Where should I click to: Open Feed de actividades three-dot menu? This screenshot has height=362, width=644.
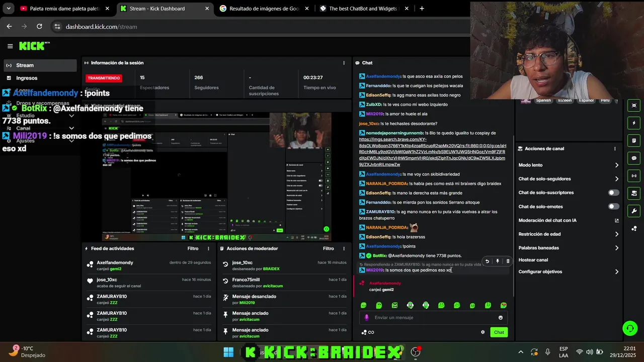(208, 248)
